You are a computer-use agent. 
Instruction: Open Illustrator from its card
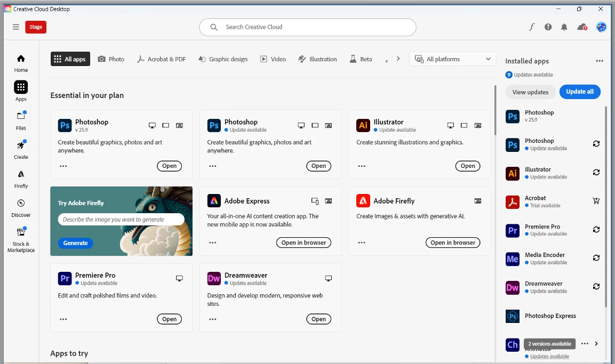click(x=468, y=166)
